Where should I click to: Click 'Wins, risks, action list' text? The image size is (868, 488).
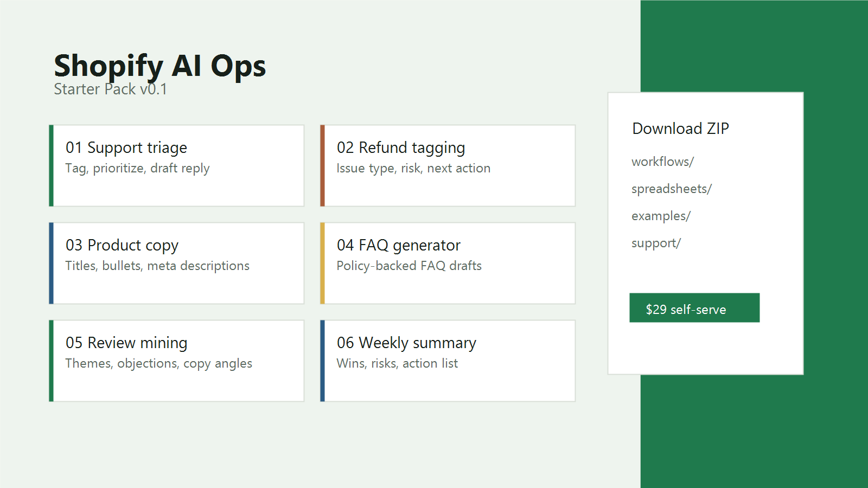[x=397, y=363]
